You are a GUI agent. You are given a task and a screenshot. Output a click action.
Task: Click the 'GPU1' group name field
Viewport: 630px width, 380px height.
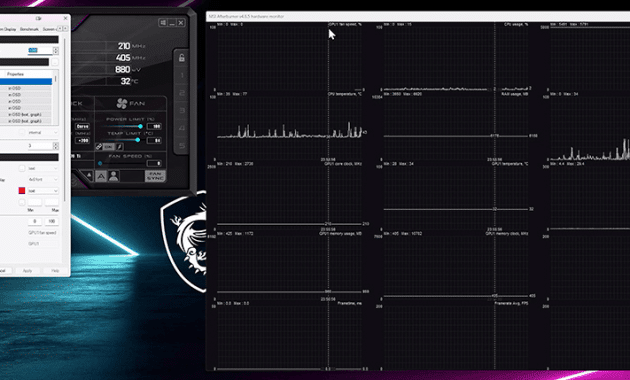tap(43, 244)
